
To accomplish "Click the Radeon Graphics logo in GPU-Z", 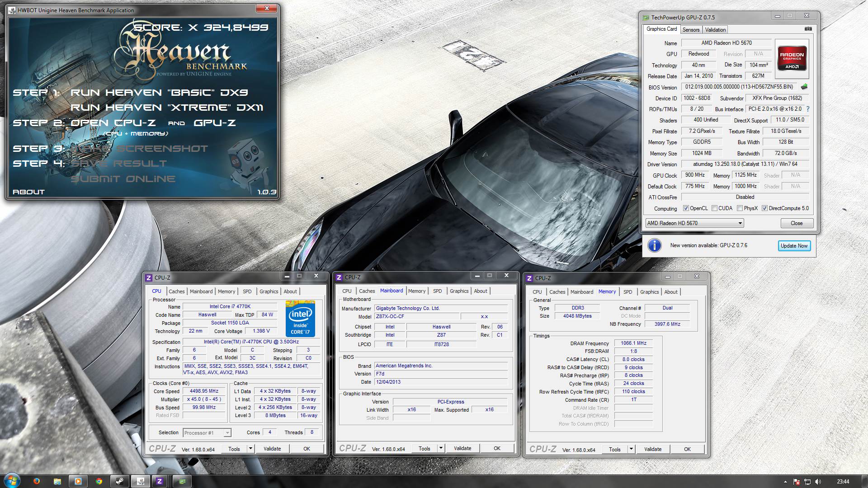I will pyautogui.click(x=792, y=58).
